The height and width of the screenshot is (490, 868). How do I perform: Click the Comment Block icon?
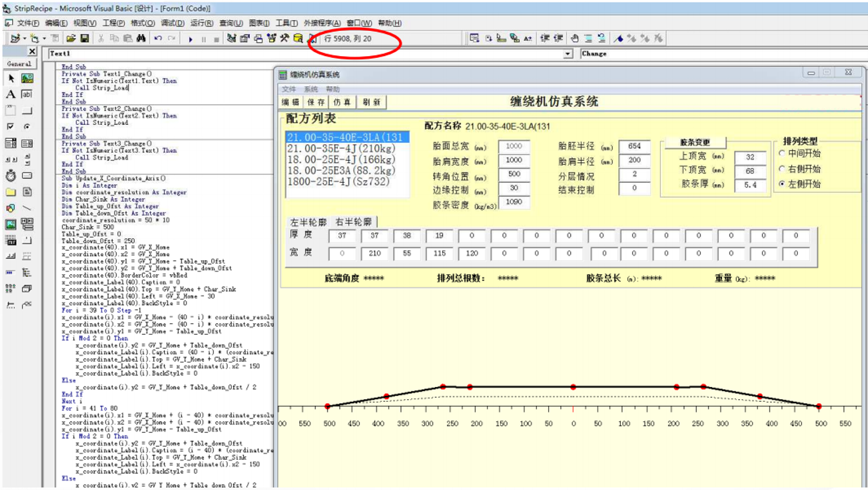click(588, 39)
